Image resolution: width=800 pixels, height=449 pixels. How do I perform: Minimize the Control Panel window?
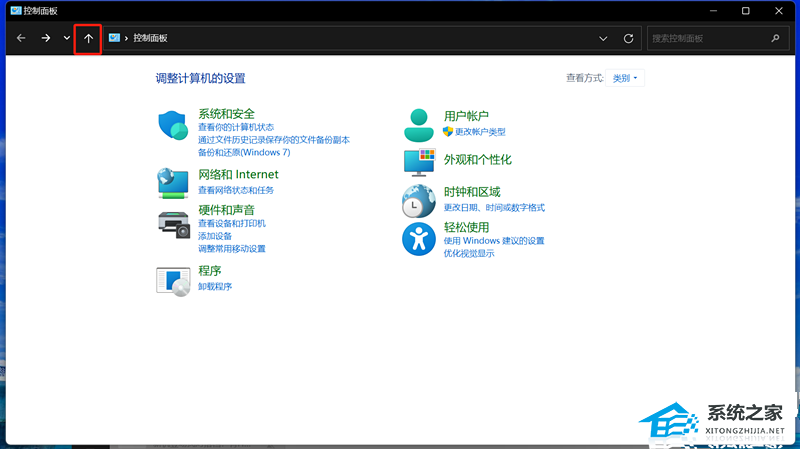point(713,11)
